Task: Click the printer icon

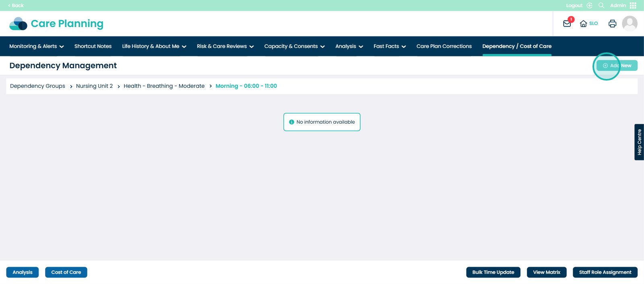Action: 612,24
